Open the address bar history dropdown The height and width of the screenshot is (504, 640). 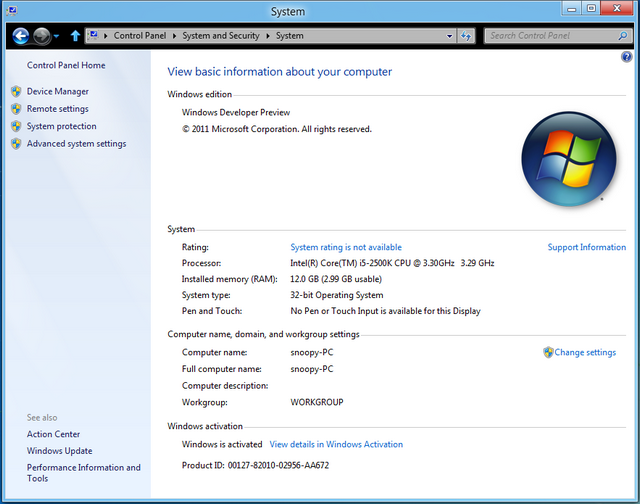[x=449, y=36]
